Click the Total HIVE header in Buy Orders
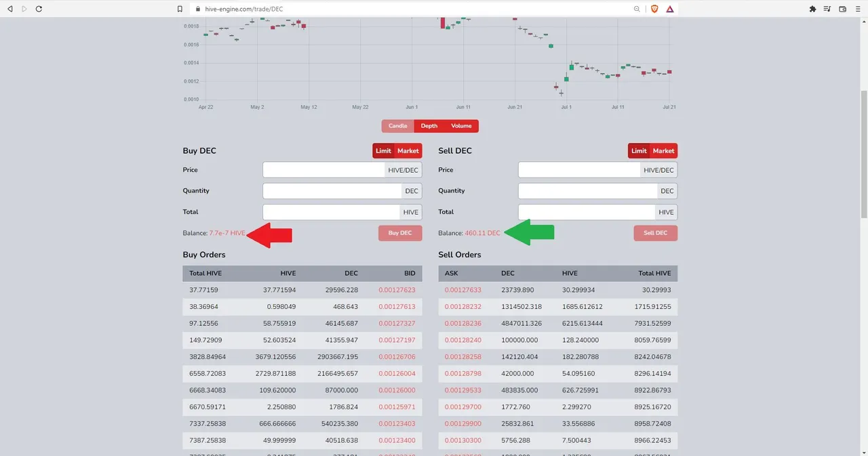This screenshot has height=456, width=868. coord(205,273)
